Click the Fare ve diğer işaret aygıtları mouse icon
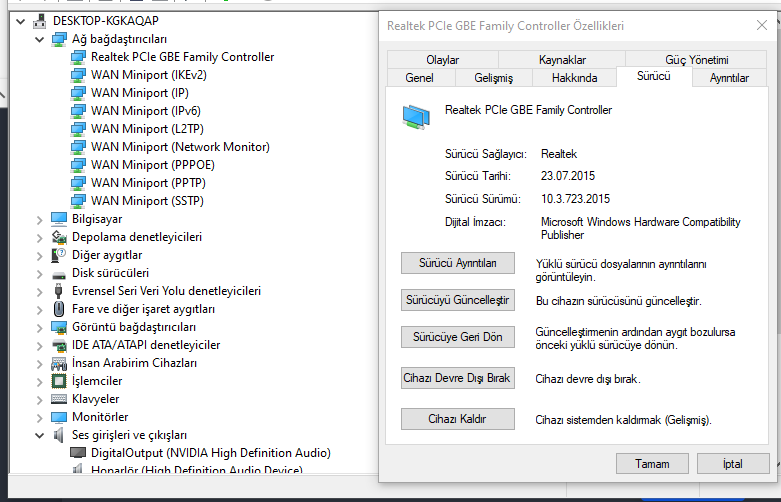781x502 pixels. coord(59,309)
